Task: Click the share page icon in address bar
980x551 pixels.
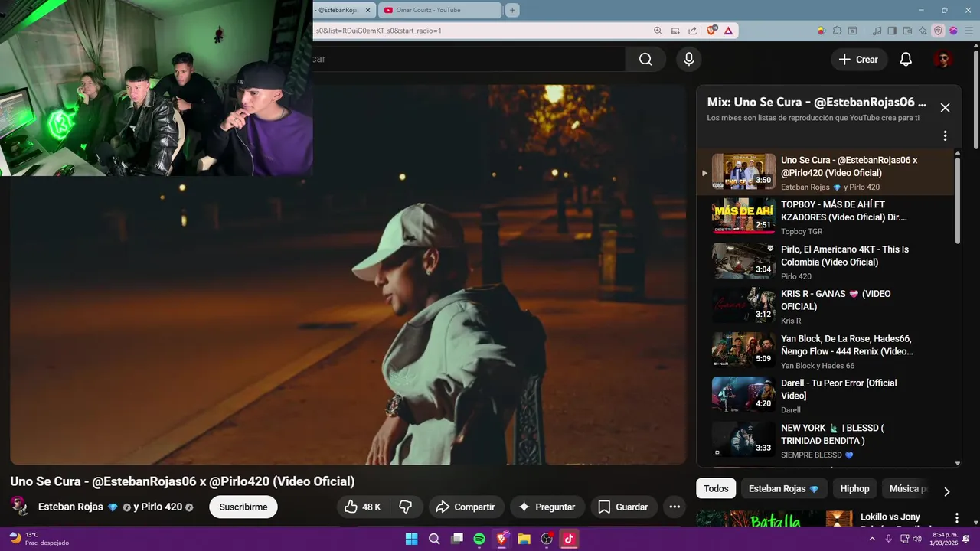Action: pos(692,31)
